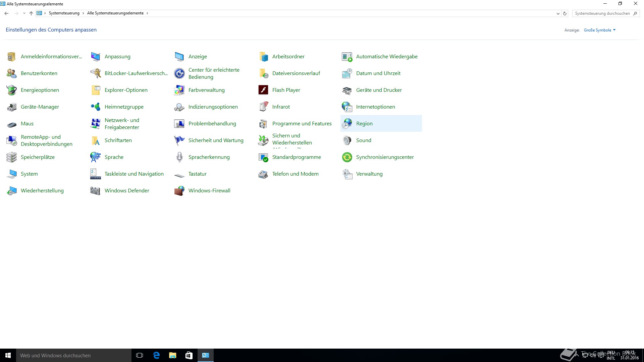The height and width of the screenshot is (362, 644).
Task: Click the Arbeitsordner folder icon
Action: [x=263, y=57]
